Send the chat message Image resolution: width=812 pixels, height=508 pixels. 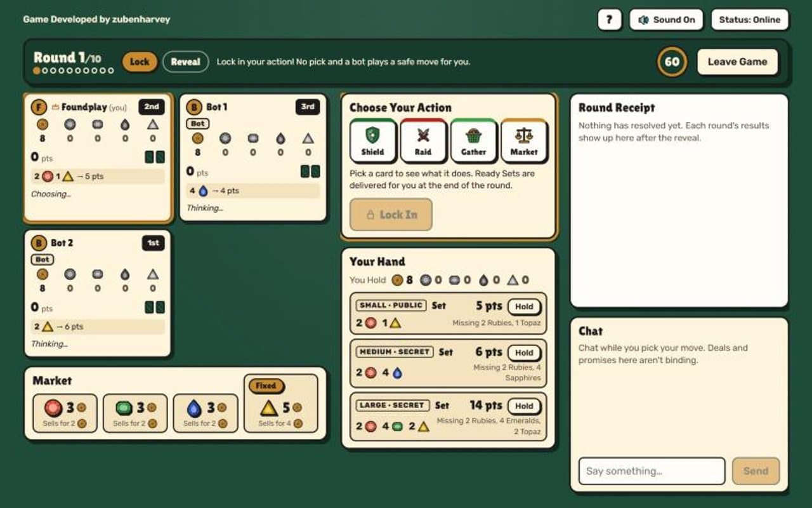756,471
